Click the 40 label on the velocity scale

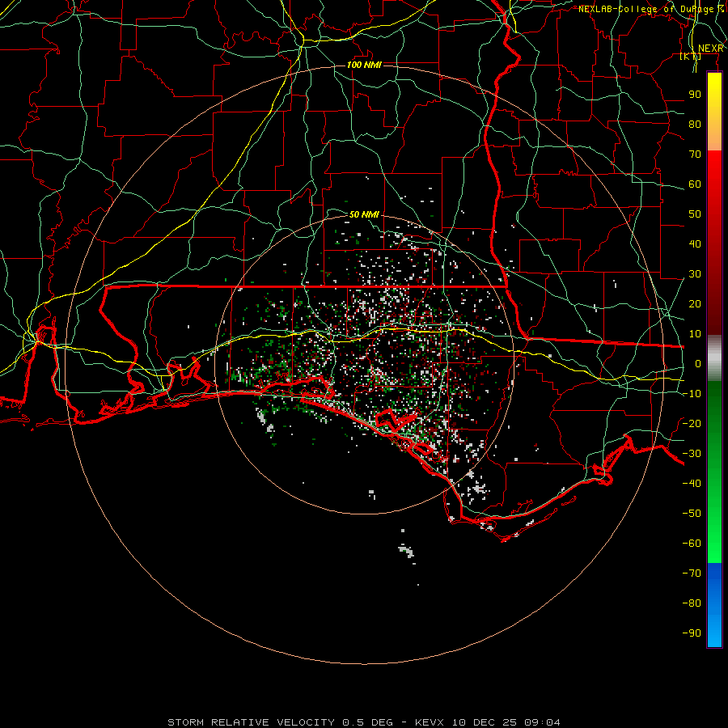pyautogui.click(x=695, y=244)
